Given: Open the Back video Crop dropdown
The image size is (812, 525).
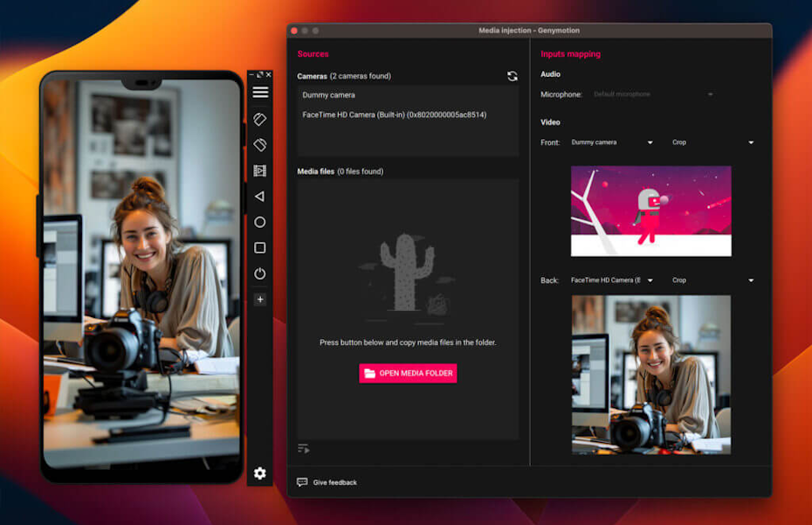Looking at the screenshot, I should pyautogui.click(x=712, y=280).
